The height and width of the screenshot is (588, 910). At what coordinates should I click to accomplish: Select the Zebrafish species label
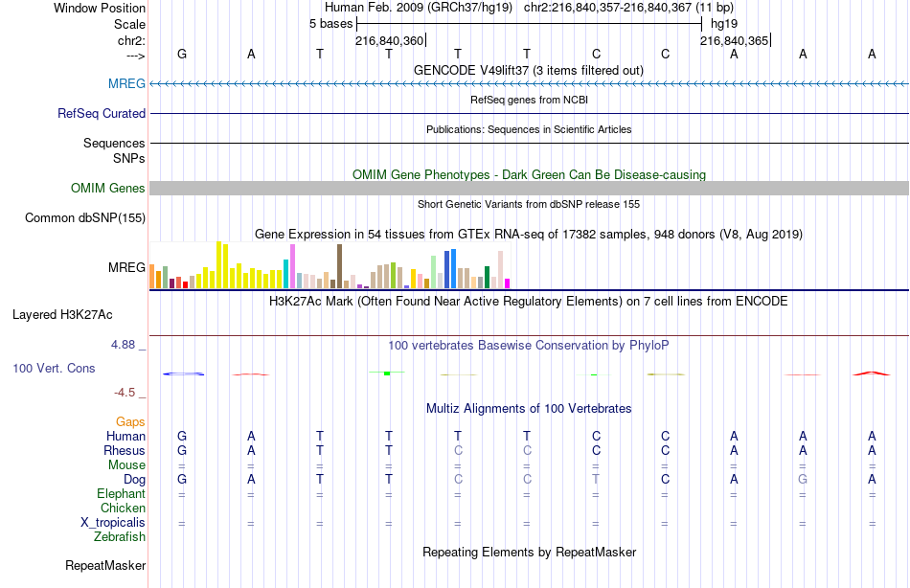pyautogui.click(x=120, y=537)
